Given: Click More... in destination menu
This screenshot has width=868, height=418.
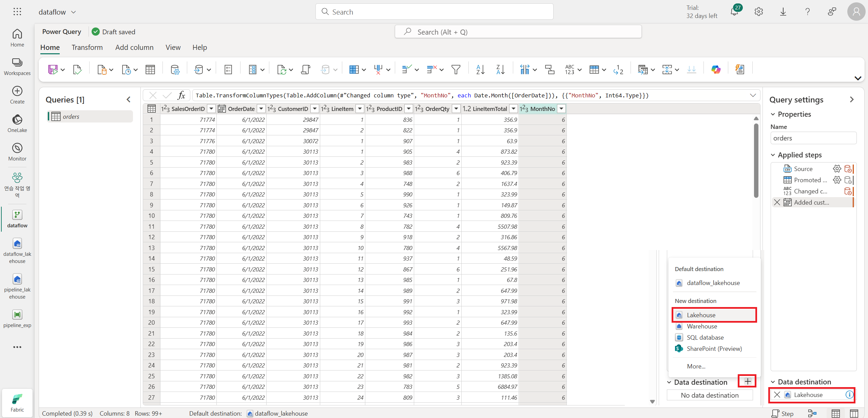Looking at the screenshot, I should click(696, 366).
